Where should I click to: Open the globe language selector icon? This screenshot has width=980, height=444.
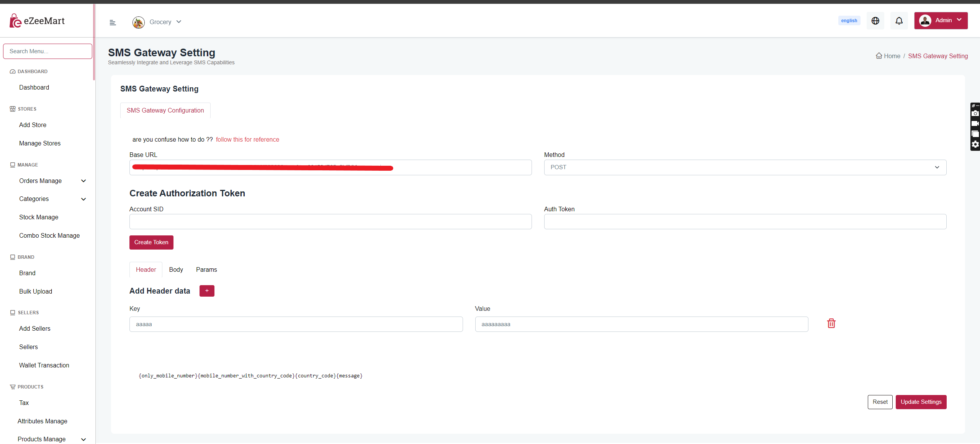pyautogui.click(x=875, y=21)
